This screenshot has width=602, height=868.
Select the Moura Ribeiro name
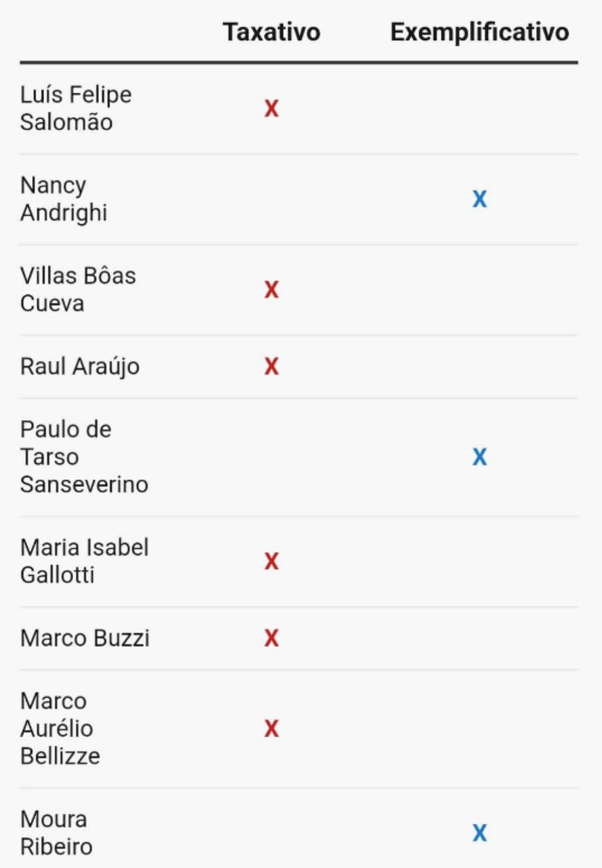pos(56,833)
